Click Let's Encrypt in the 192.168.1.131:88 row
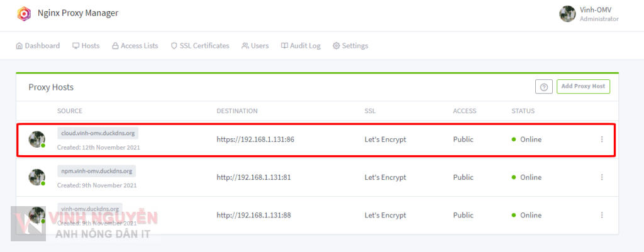 (386, 215)
